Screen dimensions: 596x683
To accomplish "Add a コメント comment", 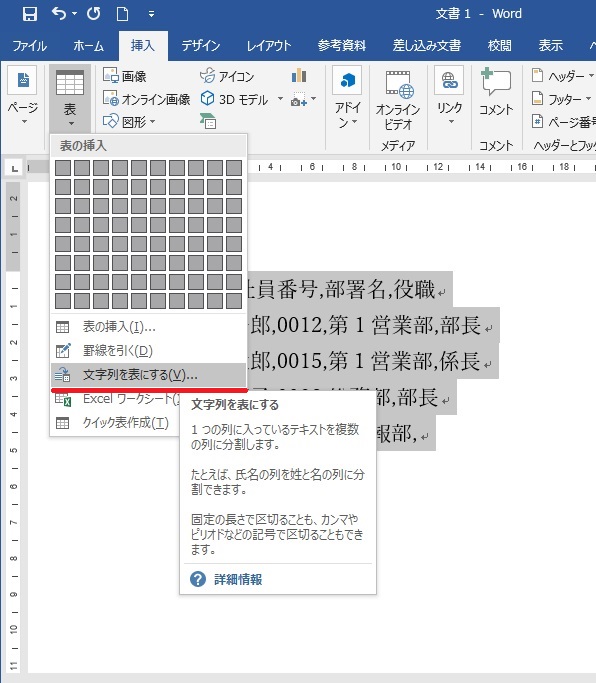I will click(496, 93).
